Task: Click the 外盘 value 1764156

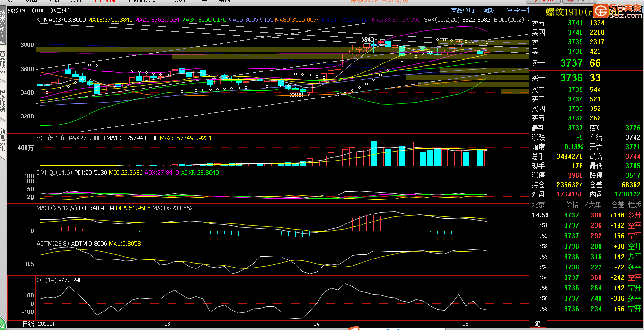Action: click(x=570, y=194)
